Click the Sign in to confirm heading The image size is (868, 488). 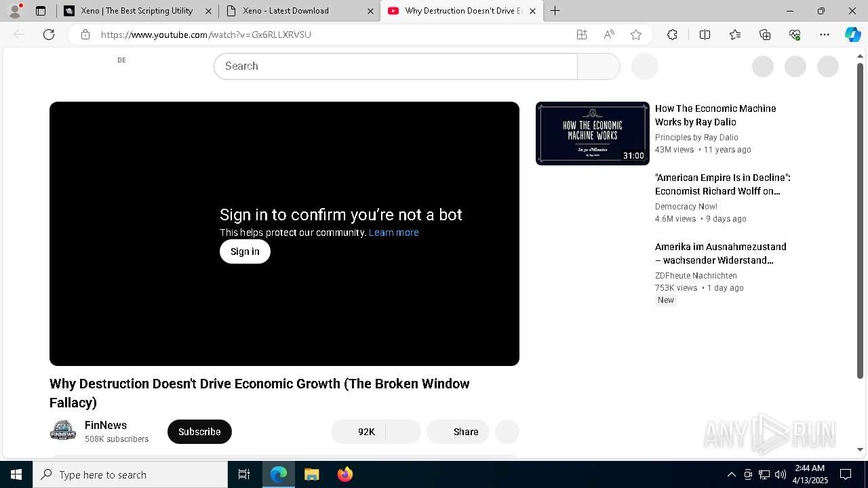[341, 215]
